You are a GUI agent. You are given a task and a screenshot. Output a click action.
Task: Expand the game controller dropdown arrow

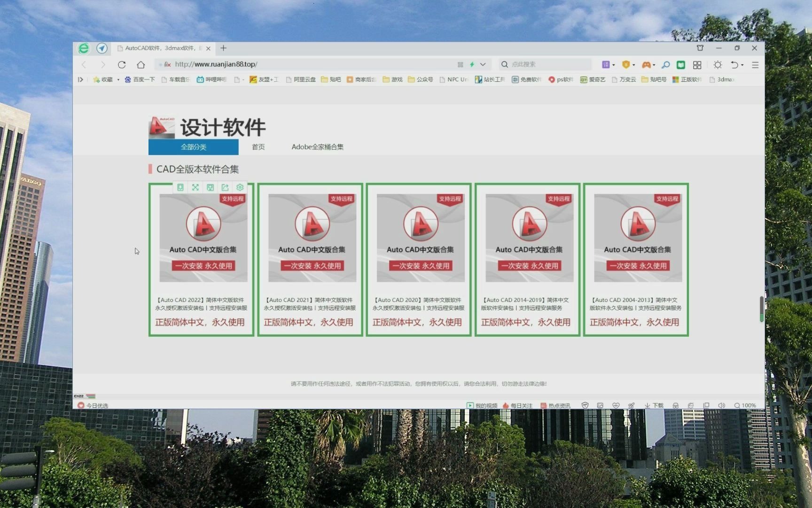click(654, 65)
